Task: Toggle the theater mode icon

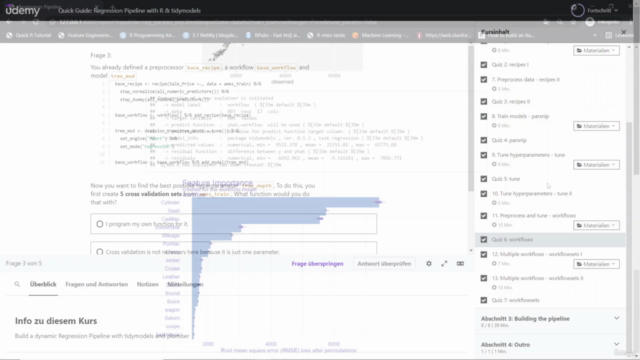Action: 460,264
